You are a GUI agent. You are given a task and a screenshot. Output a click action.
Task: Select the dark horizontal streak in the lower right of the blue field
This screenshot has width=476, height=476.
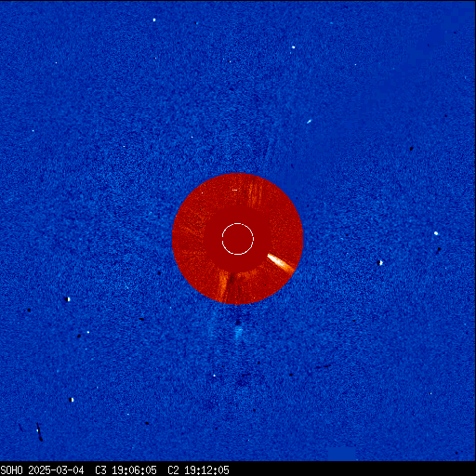point(323,367)
